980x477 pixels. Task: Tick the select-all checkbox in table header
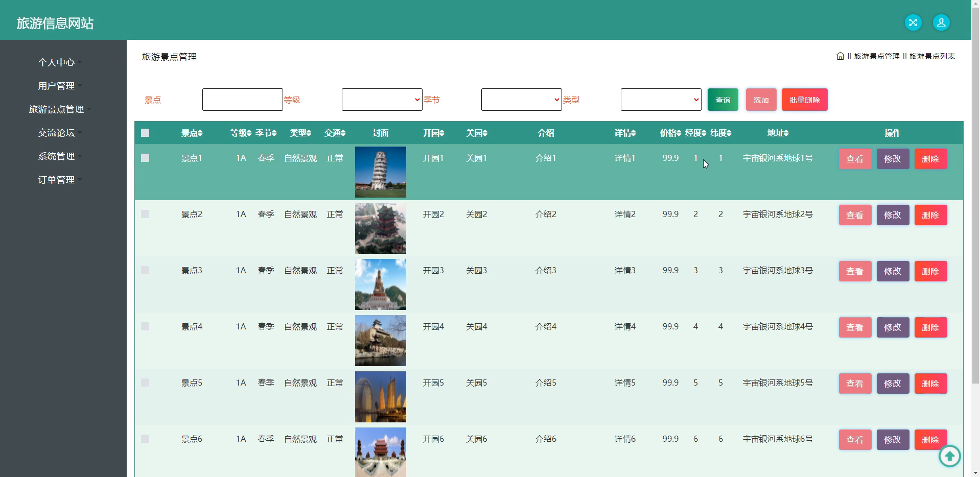[x=145, y=133]
